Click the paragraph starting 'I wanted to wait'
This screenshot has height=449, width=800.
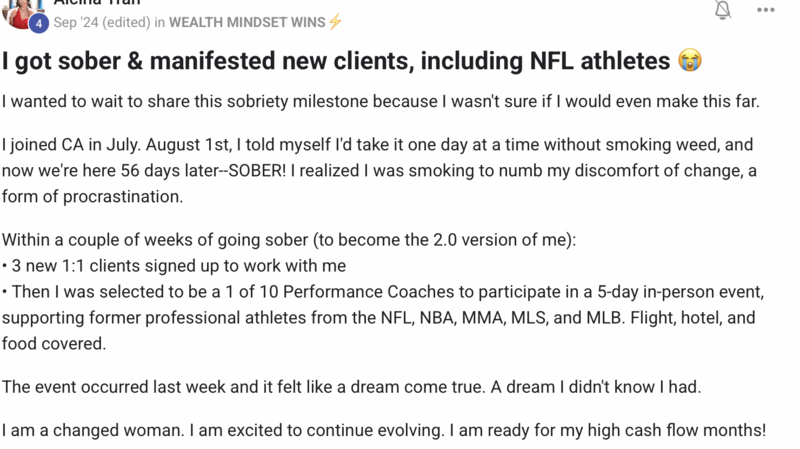pos(381,101)
